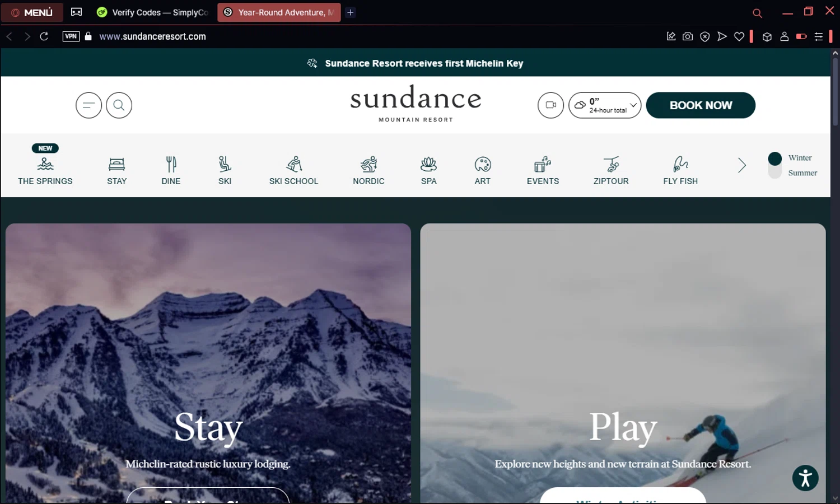Toggle the Winter/Summer season switch
840x504 pixels.
(775, 165)
